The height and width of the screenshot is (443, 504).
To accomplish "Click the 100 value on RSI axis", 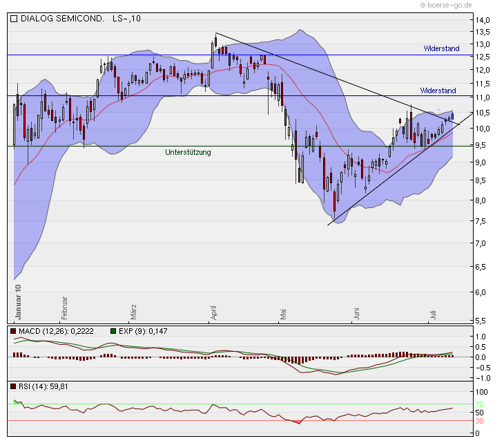I will pos(482,392).
